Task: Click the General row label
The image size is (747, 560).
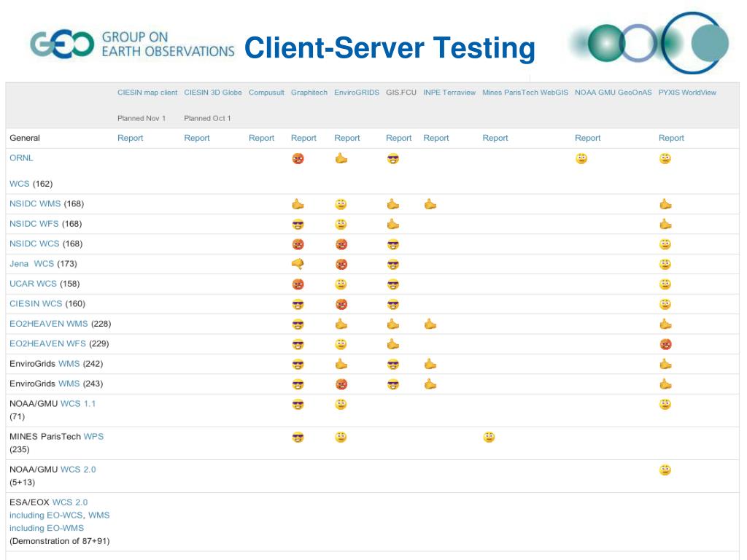Action: click(25, 138)
